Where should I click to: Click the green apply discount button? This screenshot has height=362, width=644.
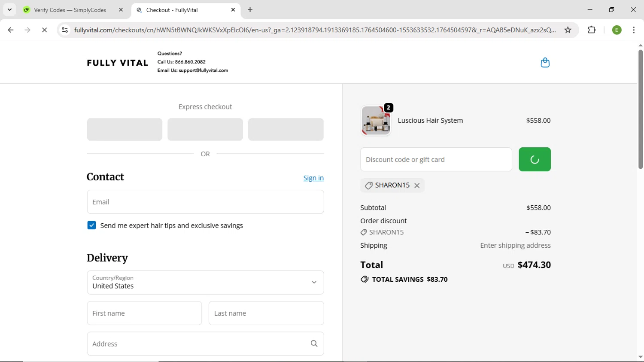click(x=535, y=159)
